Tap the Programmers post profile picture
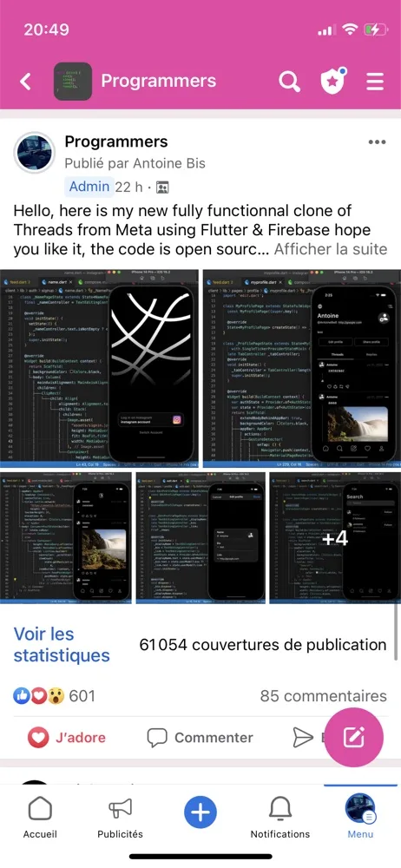The height and width of the screenshot is (868, 401). point(35,153)
